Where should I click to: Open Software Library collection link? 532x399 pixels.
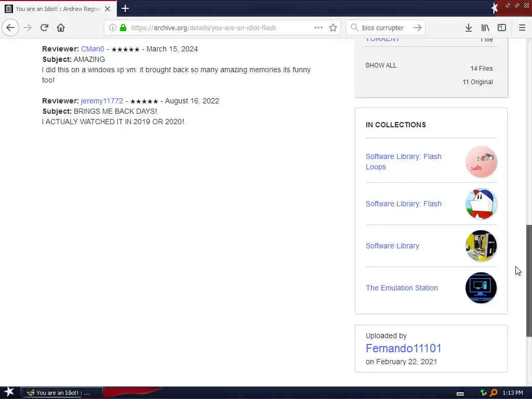(x=392, y=246)
